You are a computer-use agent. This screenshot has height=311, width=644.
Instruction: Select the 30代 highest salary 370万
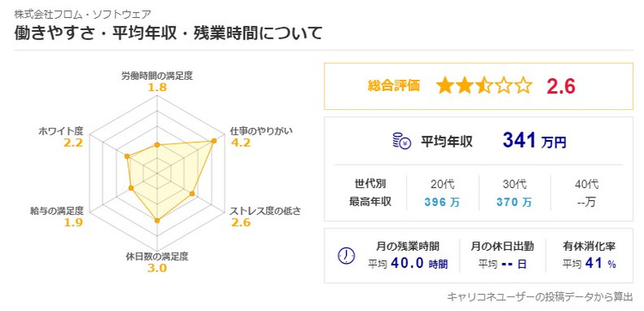pos(514,202)
